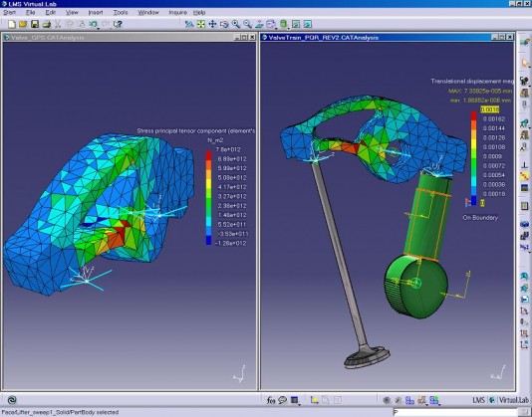The image size is (532, 417).
Task: Click the Save floppy disk icon
Action: coord(35,24)
